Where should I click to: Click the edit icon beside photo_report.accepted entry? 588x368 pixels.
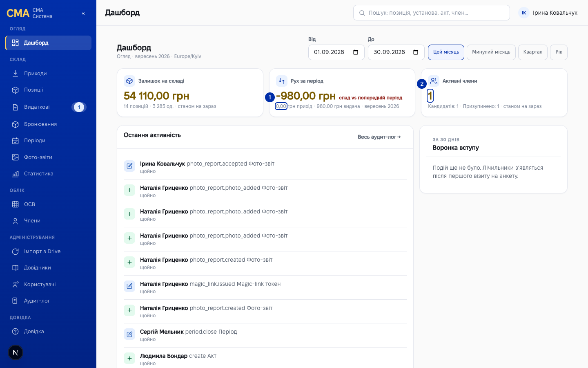[129, 166]
